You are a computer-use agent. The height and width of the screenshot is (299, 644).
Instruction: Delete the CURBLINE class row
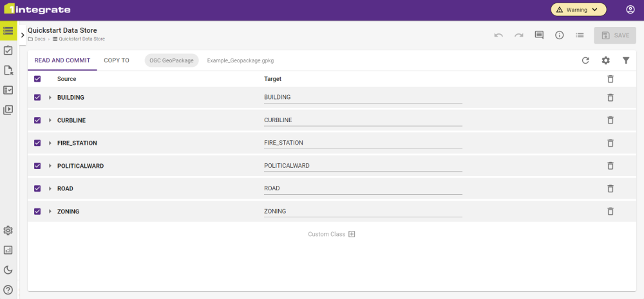pyautogui.click(x=611, y=120)
